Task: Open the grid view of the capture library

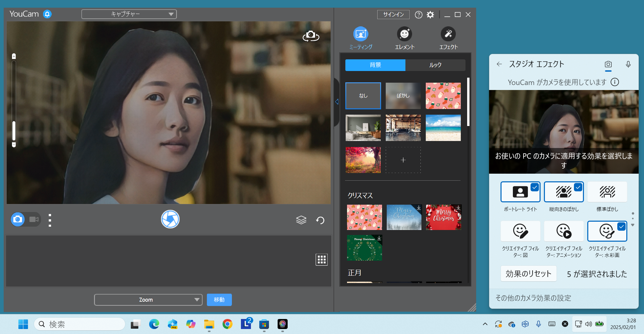Action: (322, 260)
